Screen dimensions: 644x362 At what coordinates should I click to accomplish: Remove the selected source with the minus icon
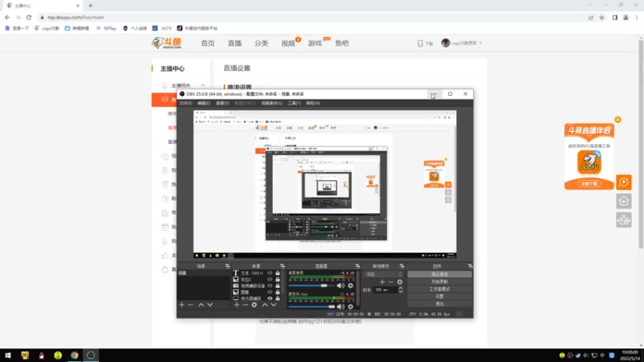tap(246, 305)
